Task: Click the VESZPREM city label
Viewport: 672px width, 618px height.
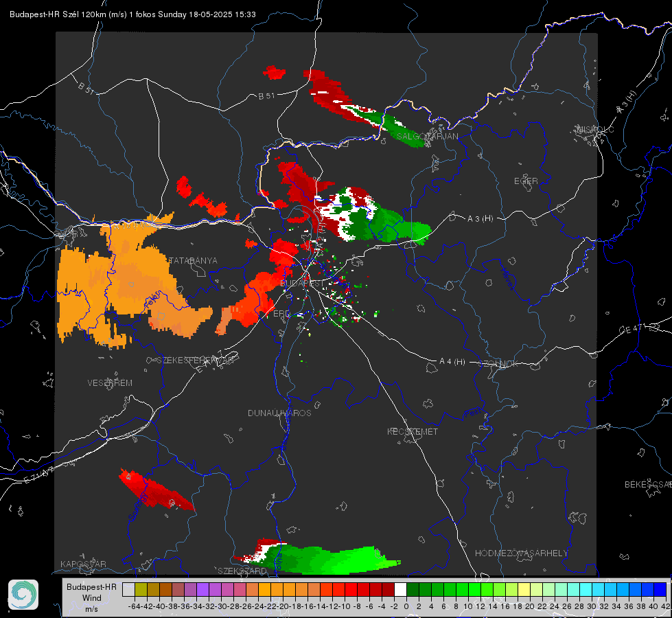Action: [110, 382]
